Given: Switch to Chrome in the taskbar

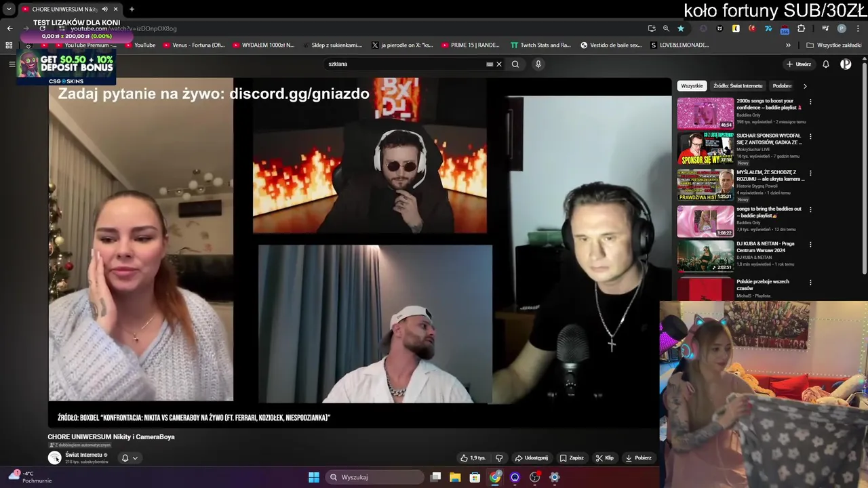Looking at the screenshot, I should (x=495, y=477).
